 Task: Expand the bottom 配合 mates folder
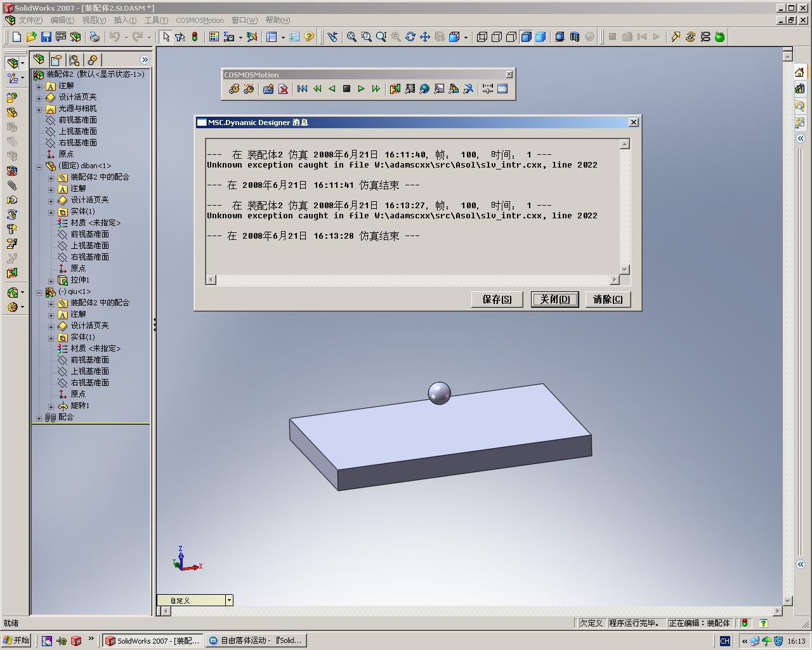[x=39, y=418]
